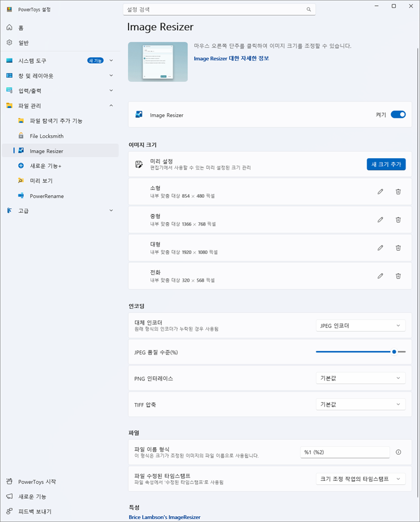Viewport: 420px width, 522px height.
Task: Click the 파일 이름 형식 %1 (%2) field
Action: coord(345,452)
